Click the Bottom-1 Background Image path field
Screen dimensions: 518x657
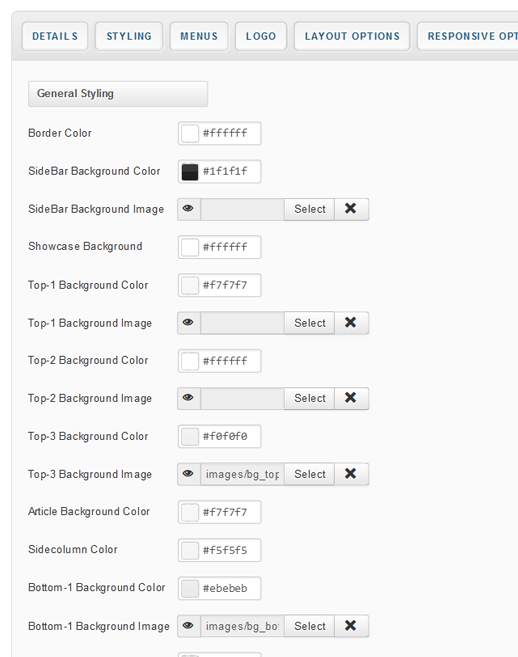(242, 626)
